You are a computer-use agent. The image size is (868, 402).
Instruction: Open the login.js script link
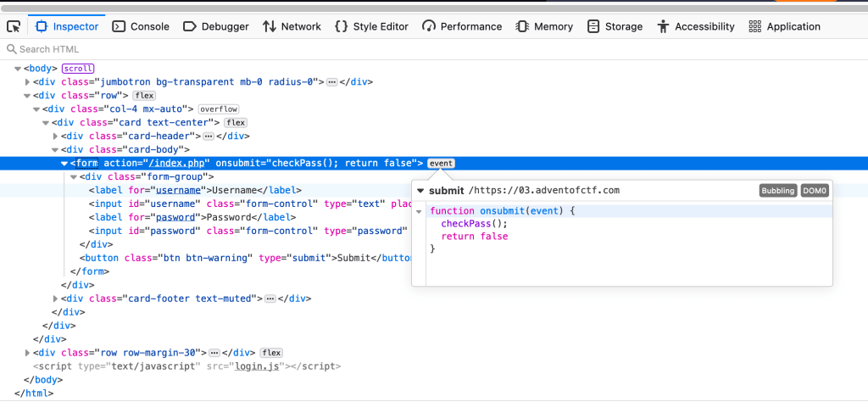tap(259, 366)
